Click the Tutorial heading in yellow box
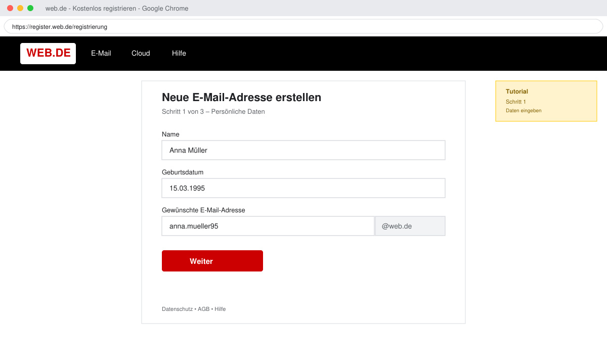The width and height of the screenshot is (607, 364). click(x=517, y=92)
